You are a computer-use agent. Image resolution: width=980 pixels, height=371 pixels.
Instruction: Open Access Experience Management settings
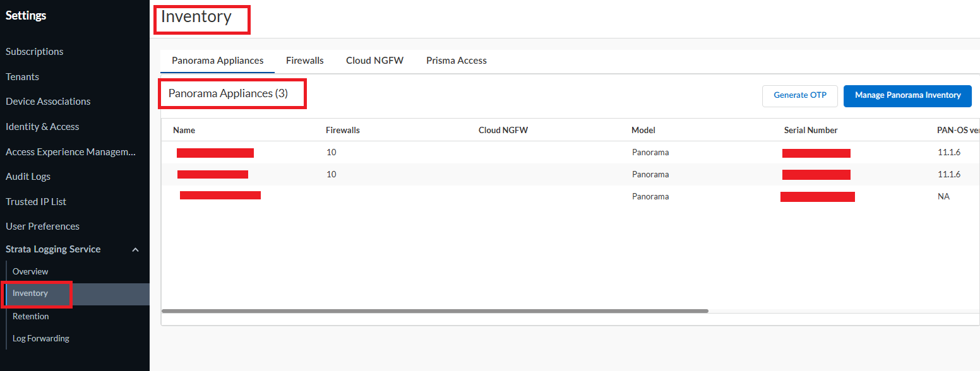(71, 152)
